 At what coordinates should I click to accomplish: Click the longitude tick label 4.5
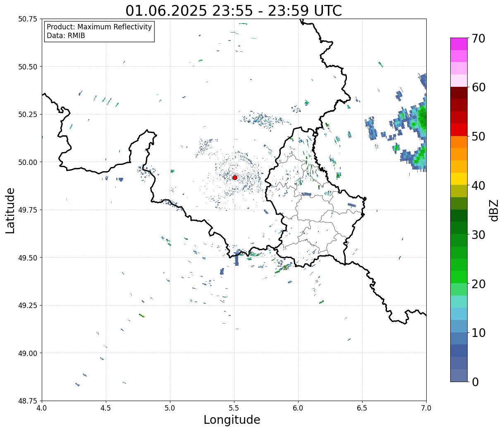[106, 408]
